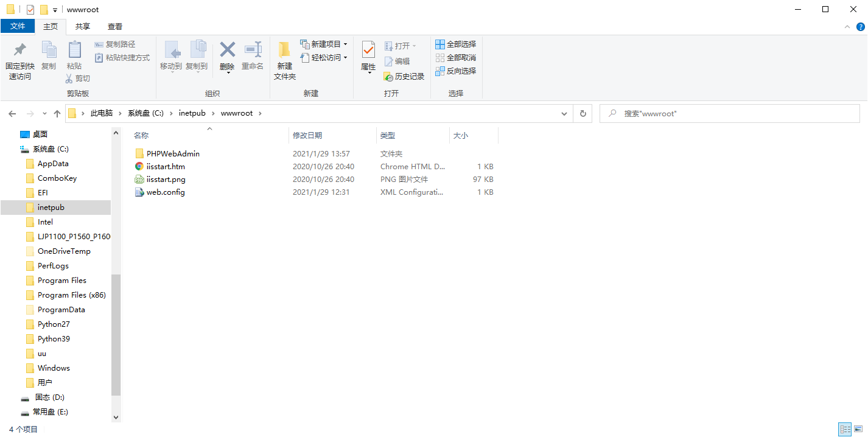Click the red Delete icon in ribbon
The image size is (868, 437).
point(227,50)
